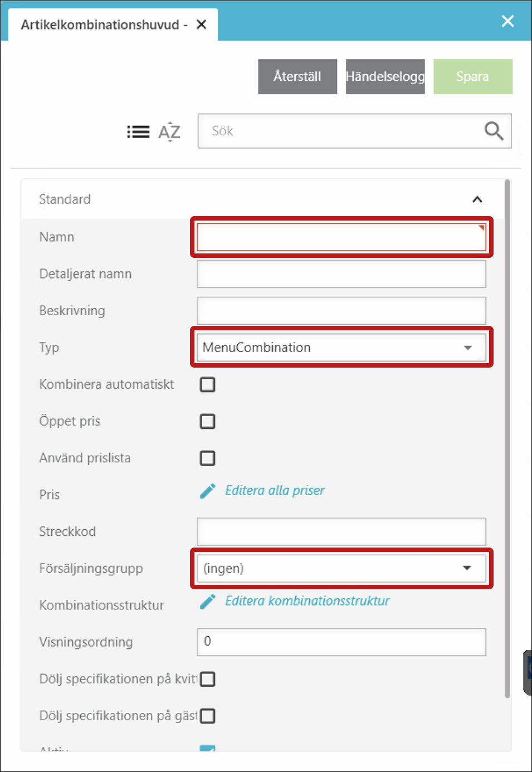Image resolution: width=532 pixels, height=772 pixels.
Task: Open the Händelselogg button
Action: click(x=385, y=76)
